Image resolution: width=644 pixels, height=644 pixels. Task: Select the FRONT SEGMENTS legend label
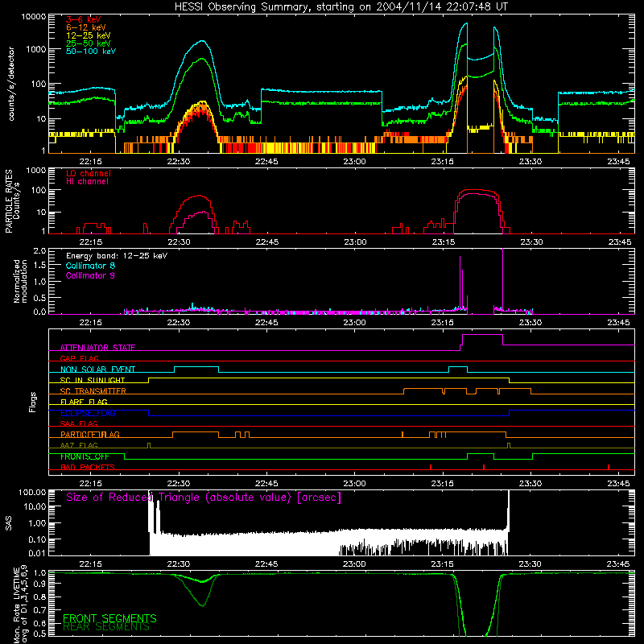coord(109,618)
